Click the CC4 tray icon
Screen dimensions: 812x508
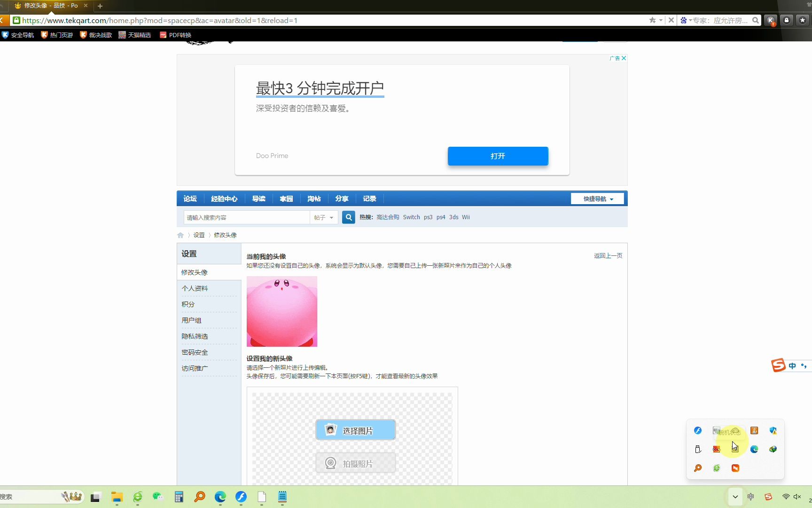coord(717,449)
